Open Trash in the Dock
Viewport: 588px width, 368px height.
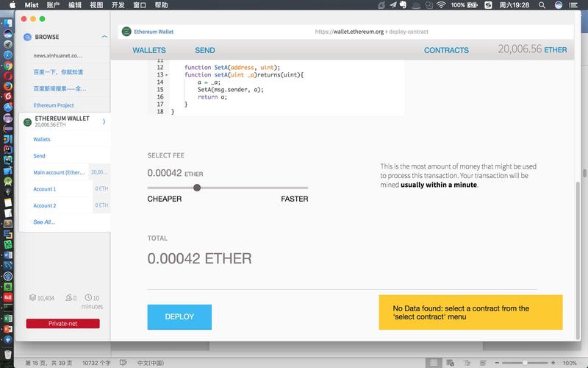click(x=8, y=354)
